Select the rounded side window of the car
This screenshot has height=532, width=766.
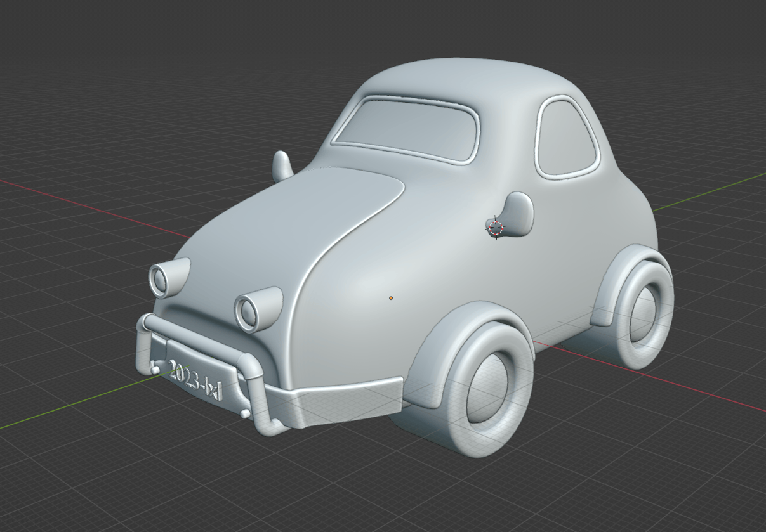point(567,138)
